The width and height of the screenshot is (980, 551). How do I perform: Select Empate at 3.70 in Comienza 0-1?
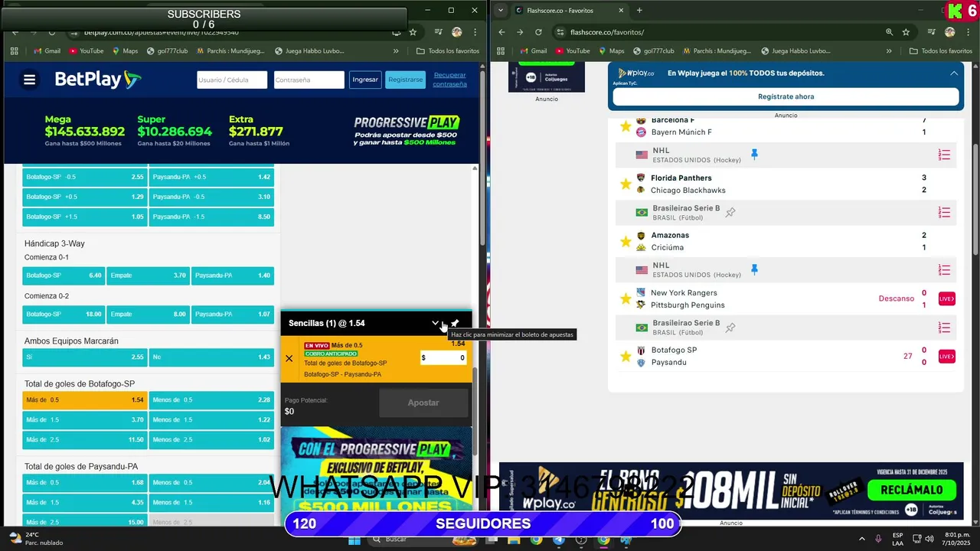[x=148, y=275]
